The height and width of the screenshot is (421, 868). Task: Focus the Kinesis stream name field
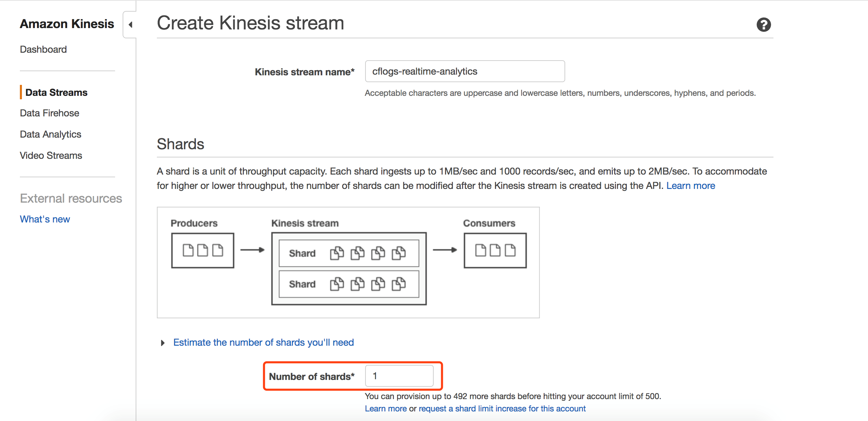(465, 71)
